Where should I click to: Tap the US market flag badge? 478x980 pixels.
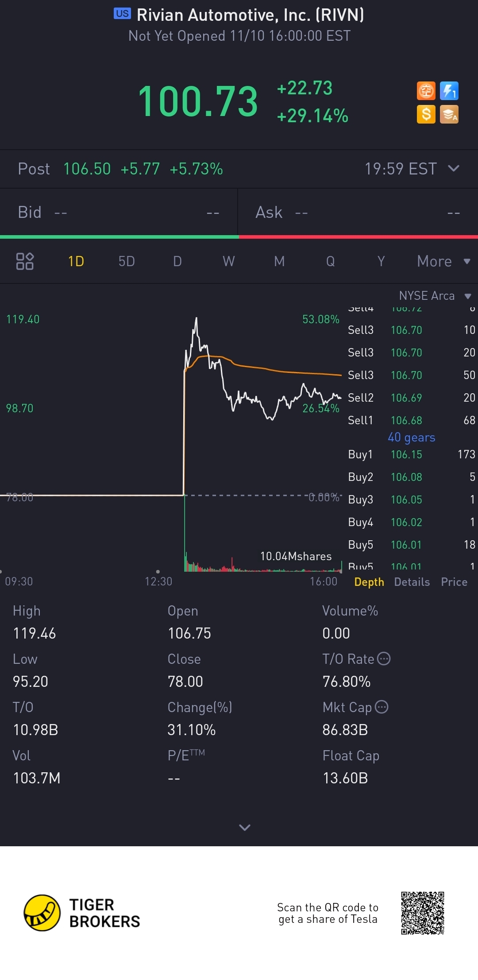pos(122,14)
